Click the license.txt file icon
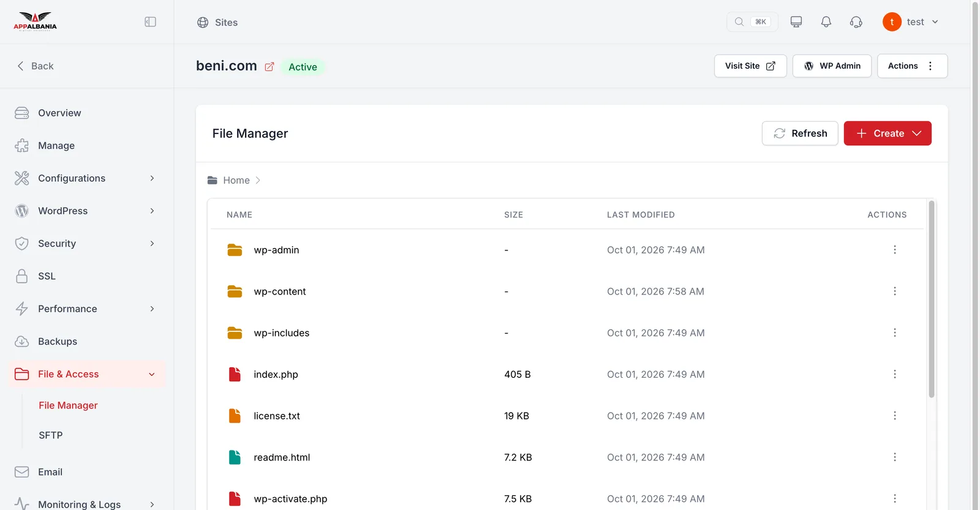Screen dimensions: 980x510 (x=235, y=416)
